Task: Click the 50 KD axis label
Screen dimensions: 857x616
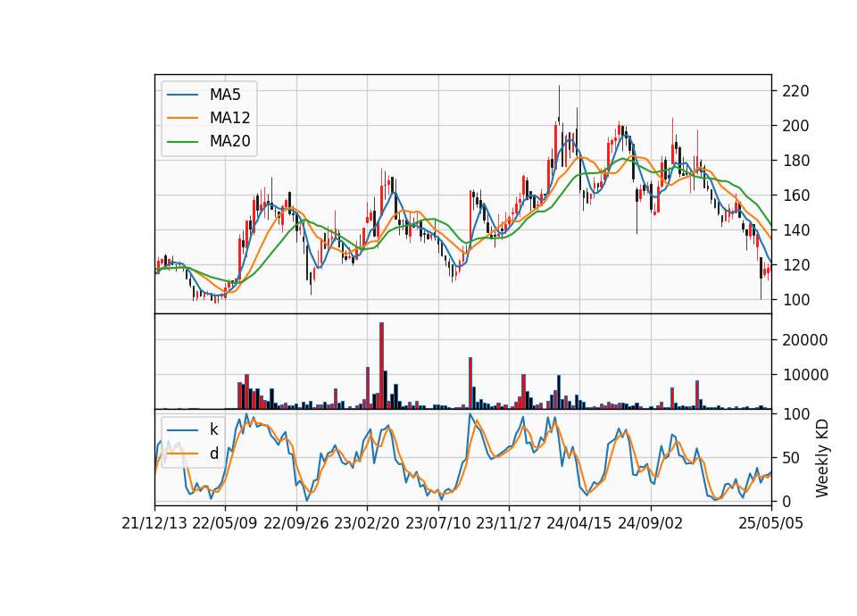Action: coord(792,457)
